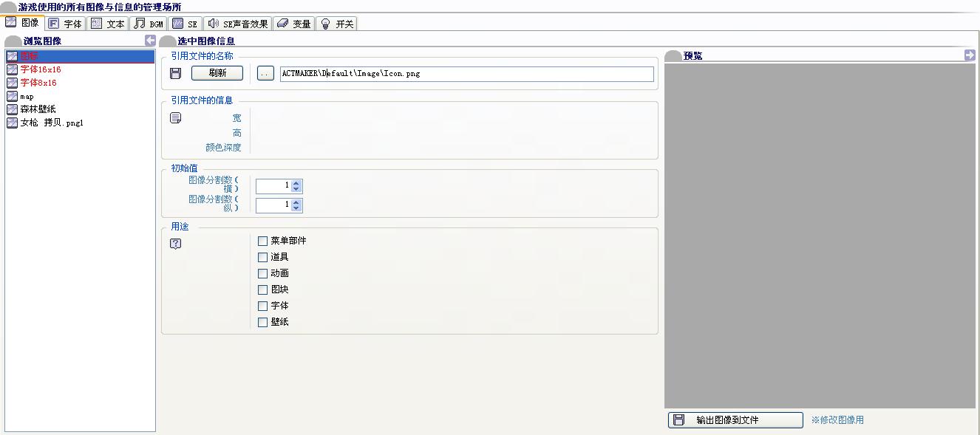Viewport: 980px width, 435px height.
Task: Click the 输出图像到文件 button
Action: point(735,420)
